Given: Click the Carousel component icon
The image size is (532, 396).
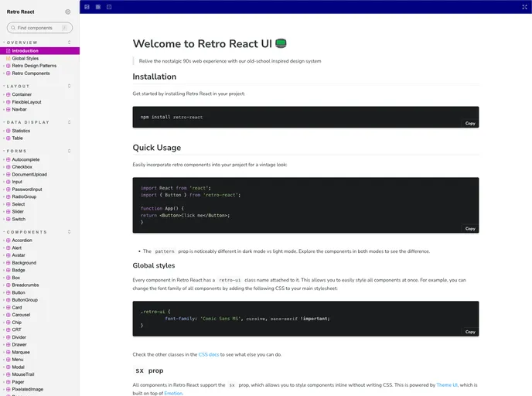Looking at the screenshot, I should (9, 315).
